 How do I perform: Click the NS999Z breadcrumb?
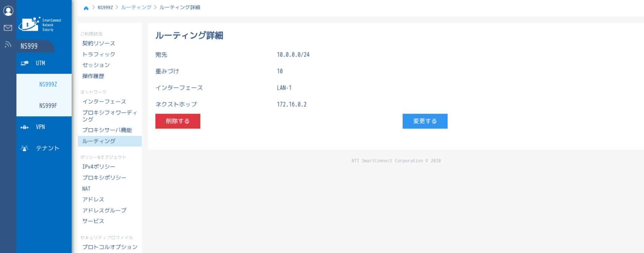pyautogui.click(x=105, y=7)
